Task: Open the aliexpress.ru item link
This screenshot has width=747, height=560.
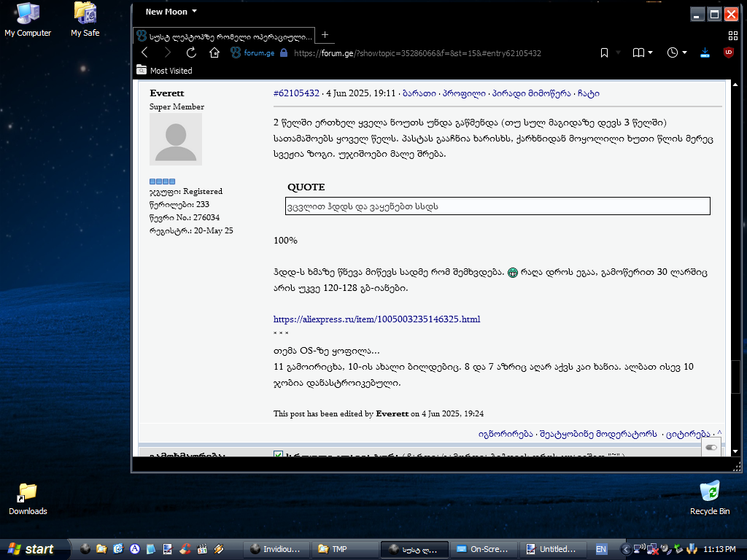Action: (377, 319)
